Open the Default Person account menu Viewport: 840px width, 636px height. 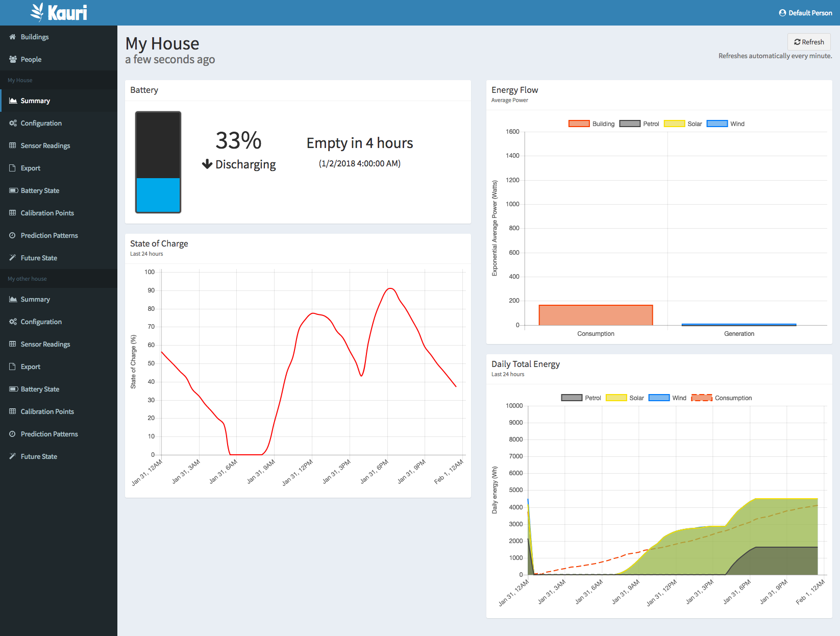[805, 13]
